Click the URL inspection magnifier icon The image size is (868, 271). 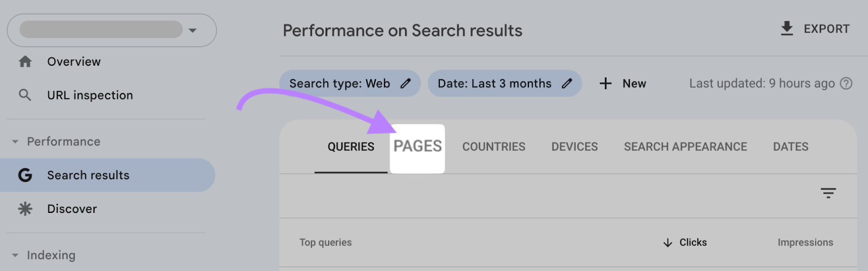tap(25, 95)
